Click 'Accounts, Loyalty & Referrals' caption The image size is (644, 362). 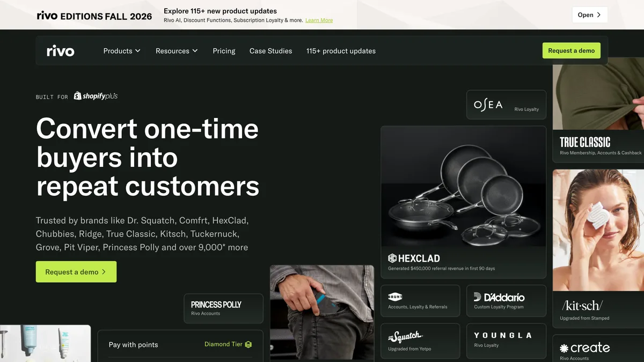coord(418,307)
